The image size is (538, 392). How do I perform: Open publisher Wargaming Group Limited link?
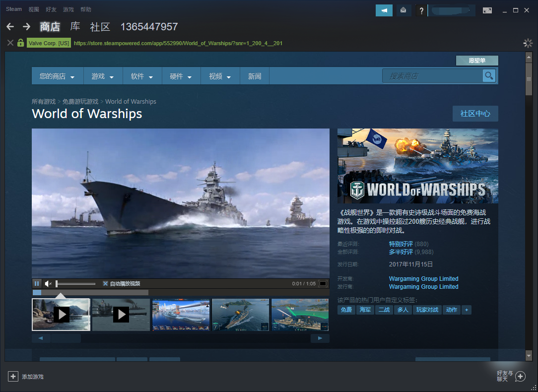423,286
